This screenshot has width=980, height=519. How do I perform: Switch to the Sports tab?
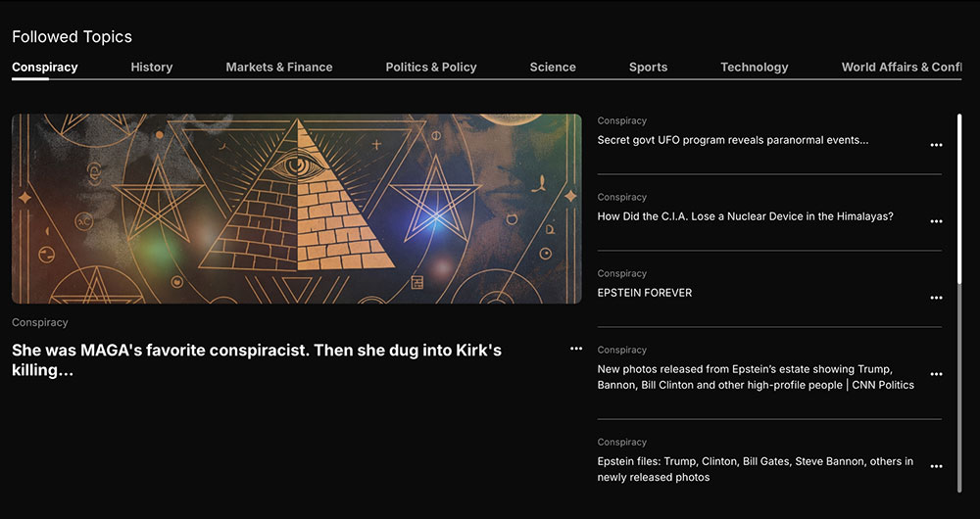tap(648, 67)
